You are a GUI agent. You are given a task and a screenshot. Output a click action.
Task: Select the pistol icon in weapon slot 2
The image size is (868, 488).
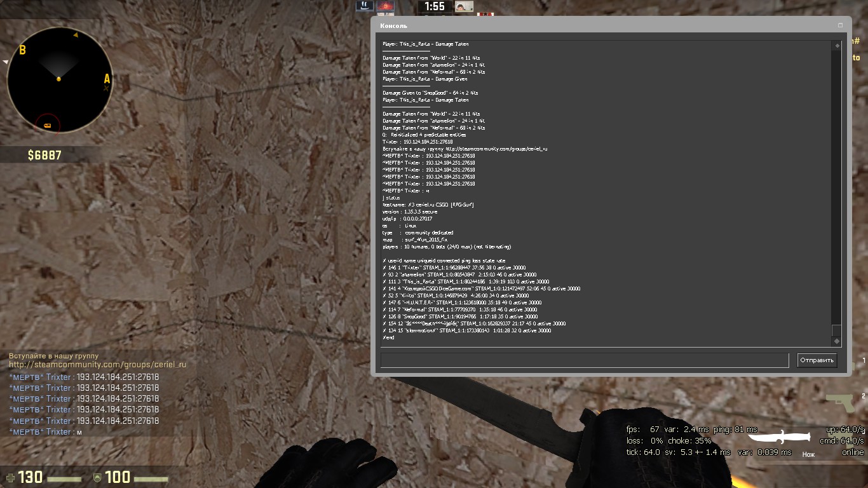(x=841, y=402)
